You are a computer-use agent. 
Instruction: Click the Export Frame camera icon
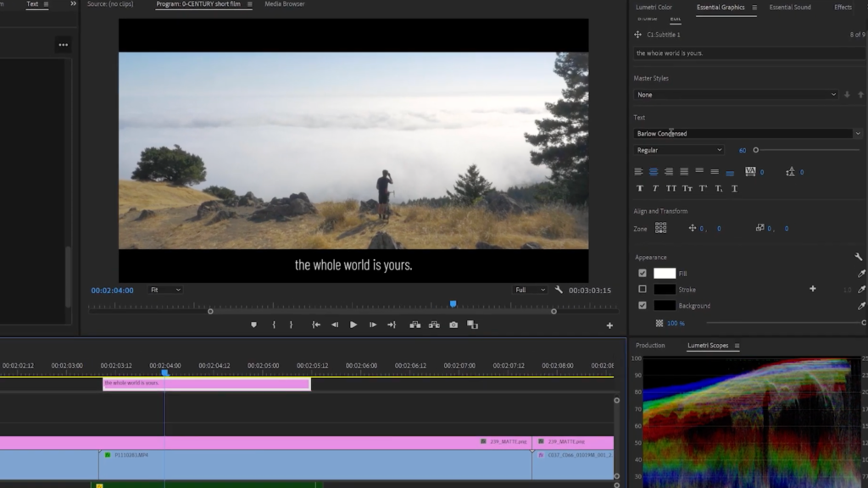coord(453,324)
